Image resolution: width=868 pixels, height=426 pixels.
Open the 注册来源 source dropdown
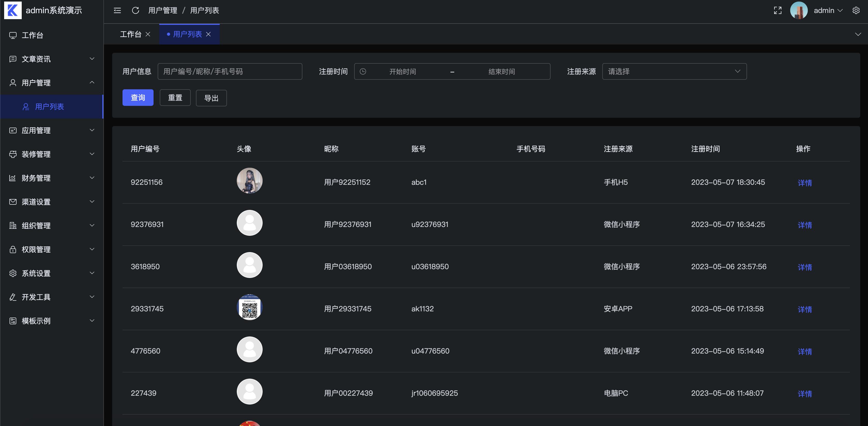[x=674, y=71]
